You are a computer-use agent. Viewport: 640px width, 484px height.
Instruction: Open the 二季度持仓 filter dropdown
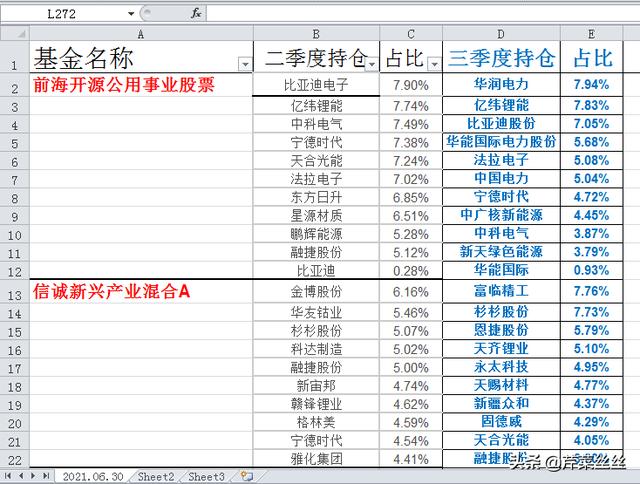tap(371, 64)
